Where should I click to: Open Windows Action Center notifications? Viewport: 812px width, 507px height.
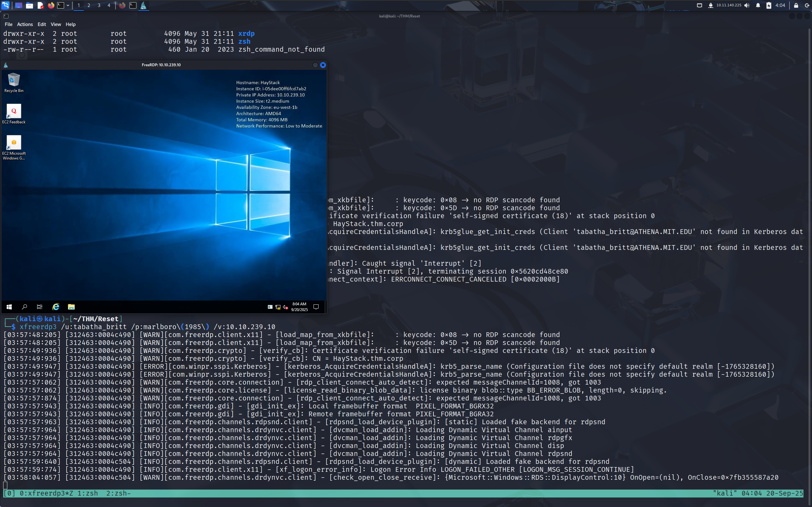(316, 307)
